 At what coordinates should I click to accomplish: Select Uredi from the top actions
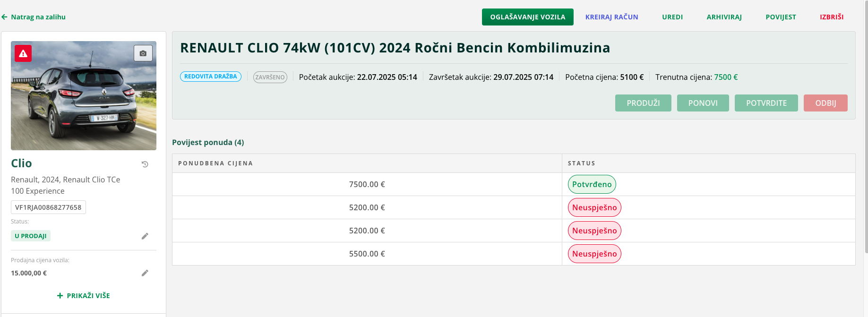point(672,17)
